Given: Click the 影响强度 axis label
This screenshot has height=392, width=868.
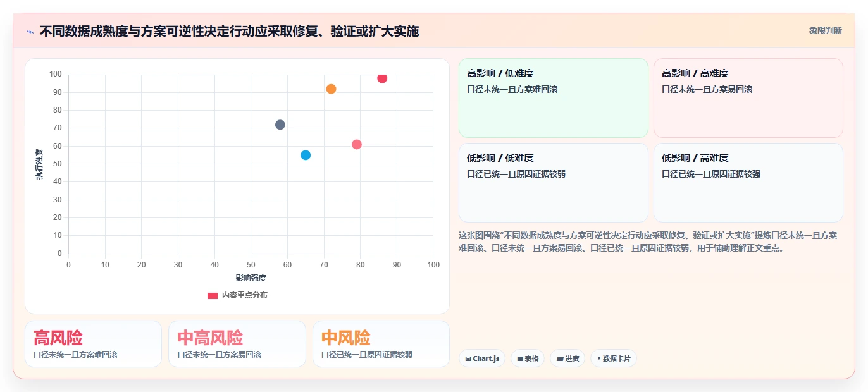Looking at the screenshot, I should click(251, 278).
